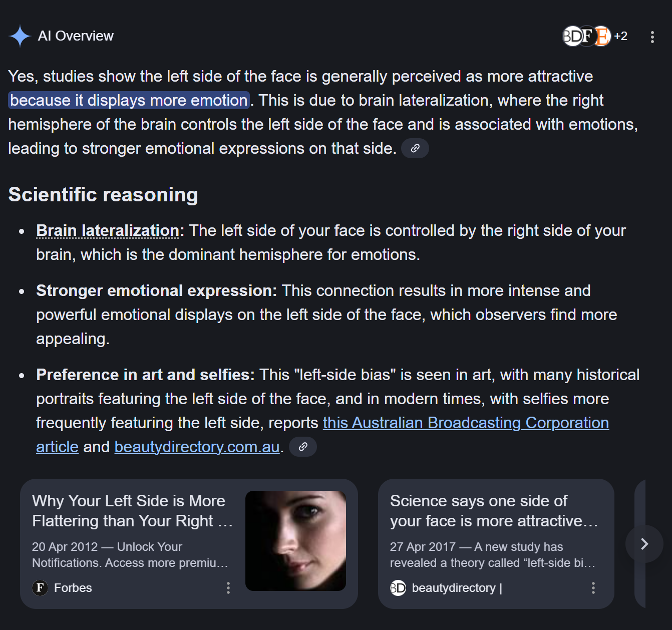Screen dimensions: 672x630
Task: Open the 'Brain lateralization' underlined term
Action: [108, 230]
